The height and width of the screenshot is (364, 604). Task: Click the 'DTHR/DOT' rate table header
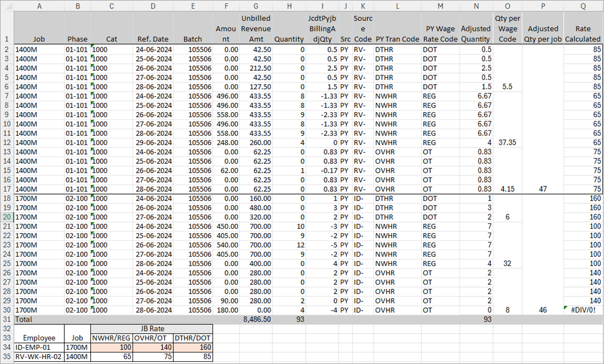[x=193, y=338]
